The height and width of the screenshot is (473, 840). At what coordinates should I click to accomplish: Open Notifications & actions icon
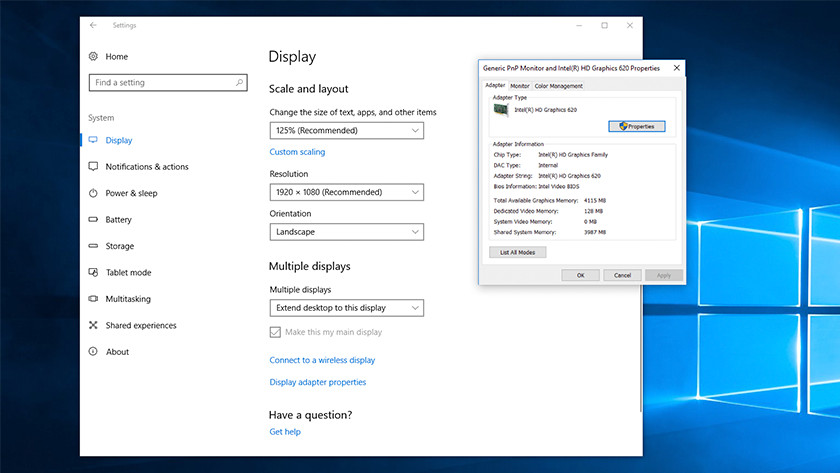click(x=94, y=167)
